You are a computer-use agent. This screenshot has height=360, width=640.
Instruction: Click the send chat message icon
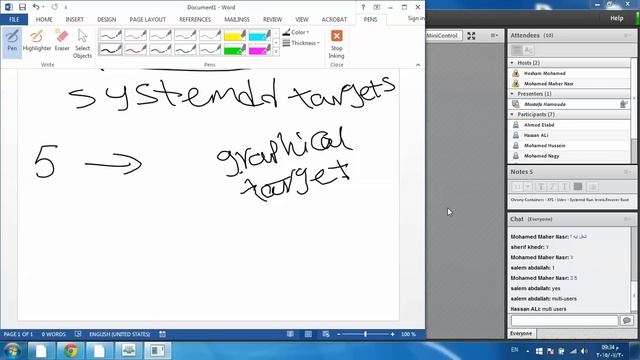pos(627,320)
